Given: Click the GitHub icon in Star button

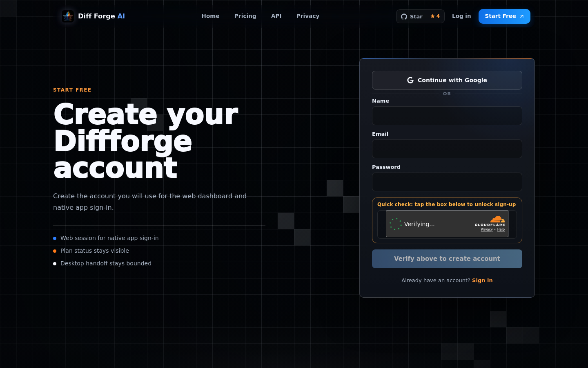Looking at the screenshot, I should coord(404,16).
